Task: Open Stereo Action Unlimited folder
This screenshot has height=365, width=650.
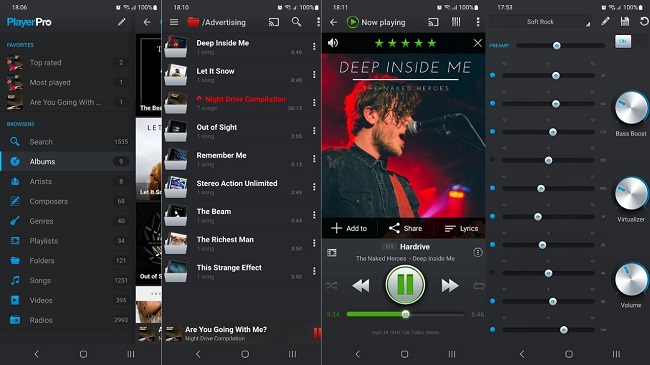Action: coord(236,187)
